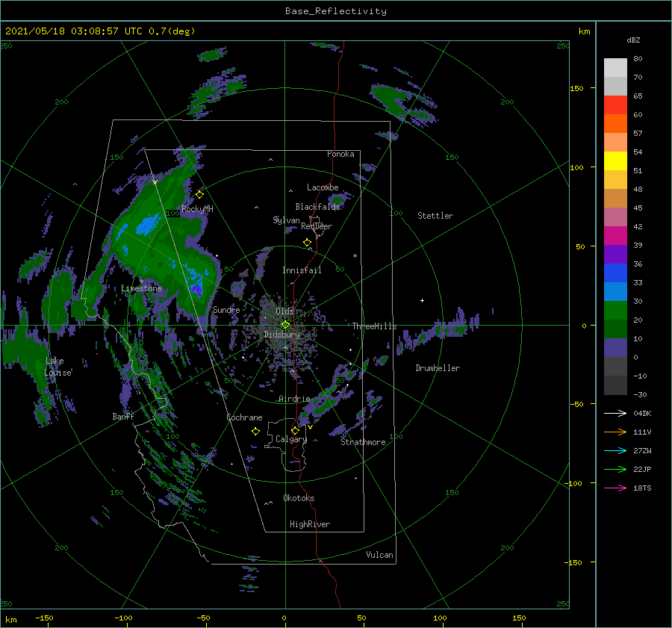Click the magenta 18TS arrow in legend
672x628 pixels.
click(615, 488)
